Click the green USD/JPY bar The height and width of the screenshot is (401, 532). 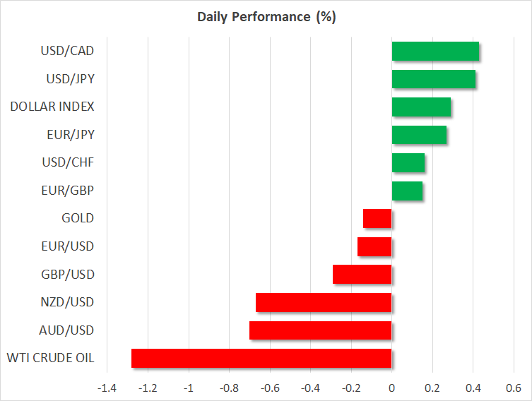click(433, 79)
